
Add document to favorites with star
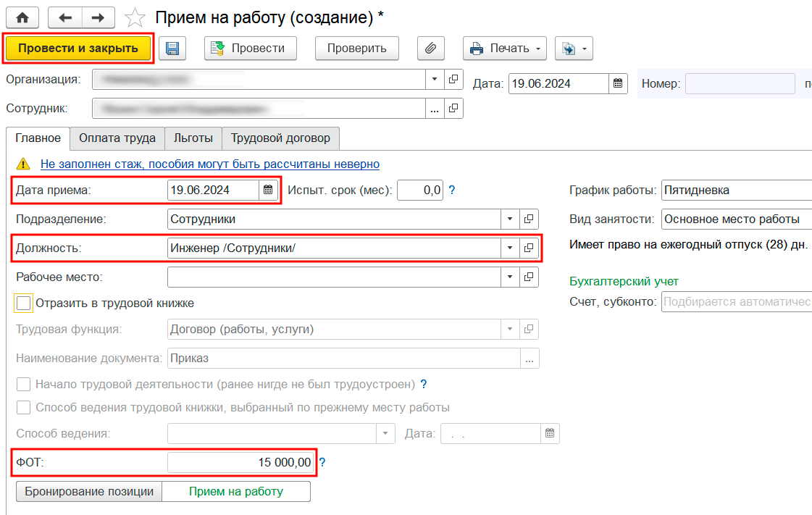(135, 17)
